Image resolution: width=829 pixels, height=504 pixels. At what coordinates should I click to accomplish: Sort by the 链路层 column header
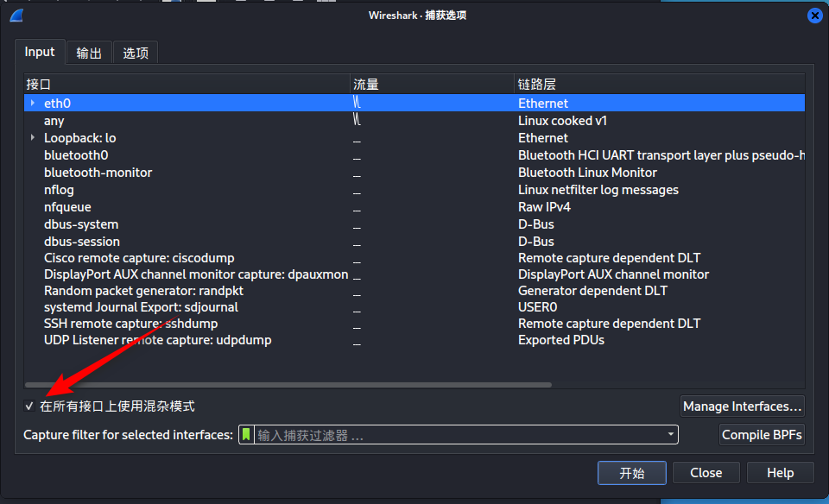[659, 84]
